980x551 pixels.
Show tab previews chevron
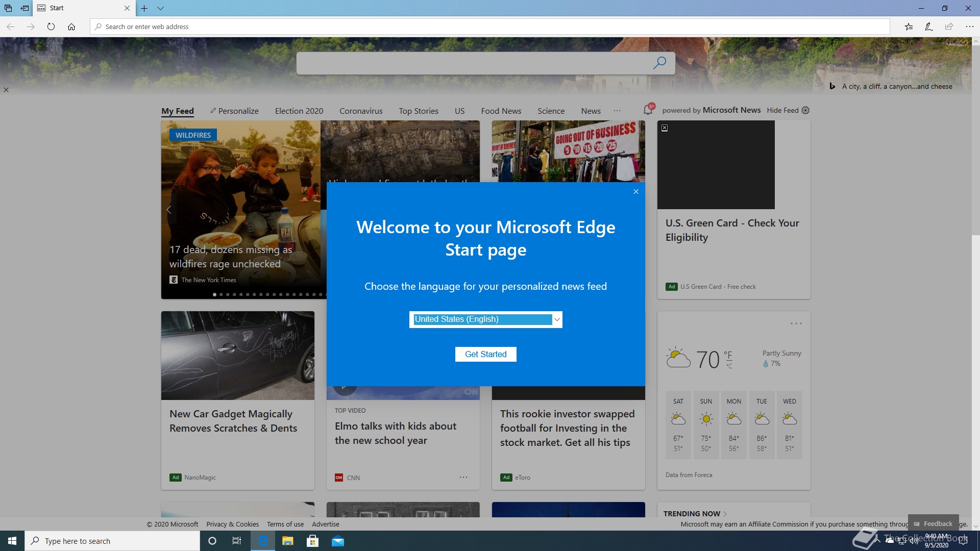160,8
